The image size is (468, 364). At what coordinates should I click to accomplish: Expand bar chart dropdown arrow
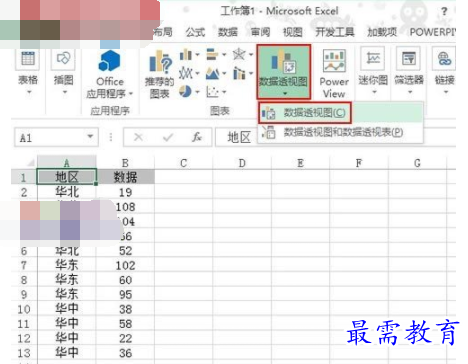click(x=224, y=55)
